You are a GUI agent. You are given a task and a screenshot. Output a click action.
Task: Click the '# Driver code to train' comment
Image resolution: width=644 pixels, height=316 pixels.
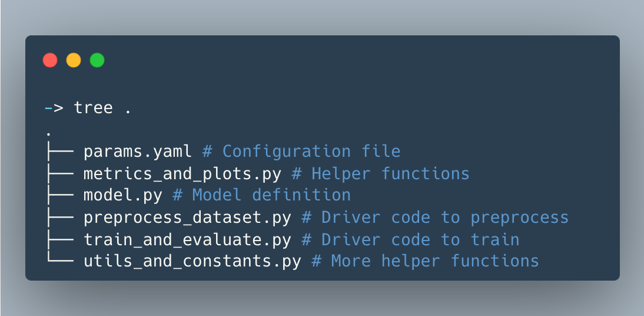[410, 239]
